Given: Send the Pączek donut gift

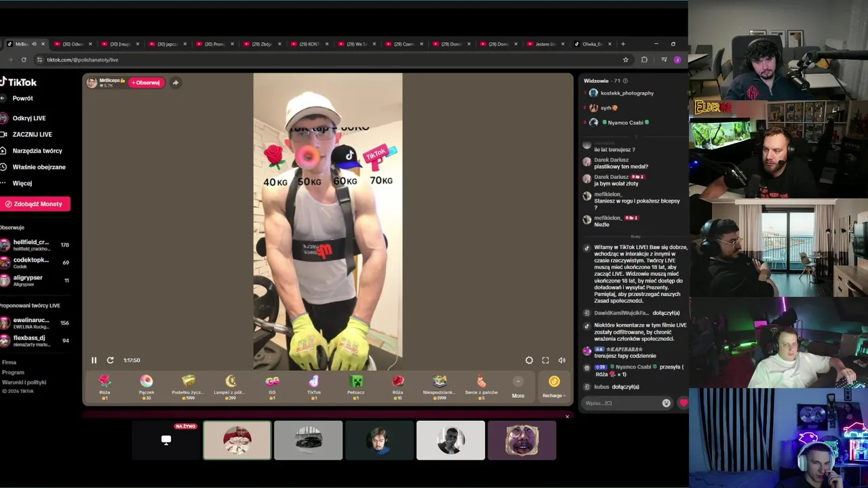Looking at the screenshot, I should coord(146,386).
